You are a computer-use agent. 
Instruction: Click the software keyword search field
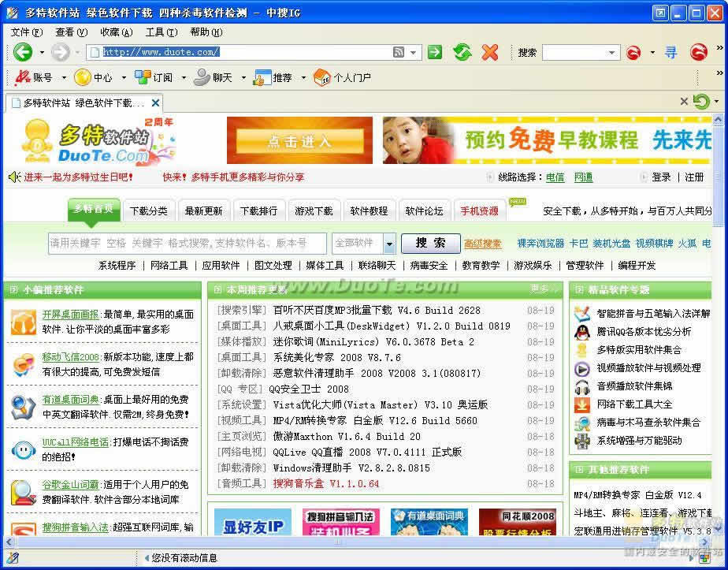[x=187, y=243]
